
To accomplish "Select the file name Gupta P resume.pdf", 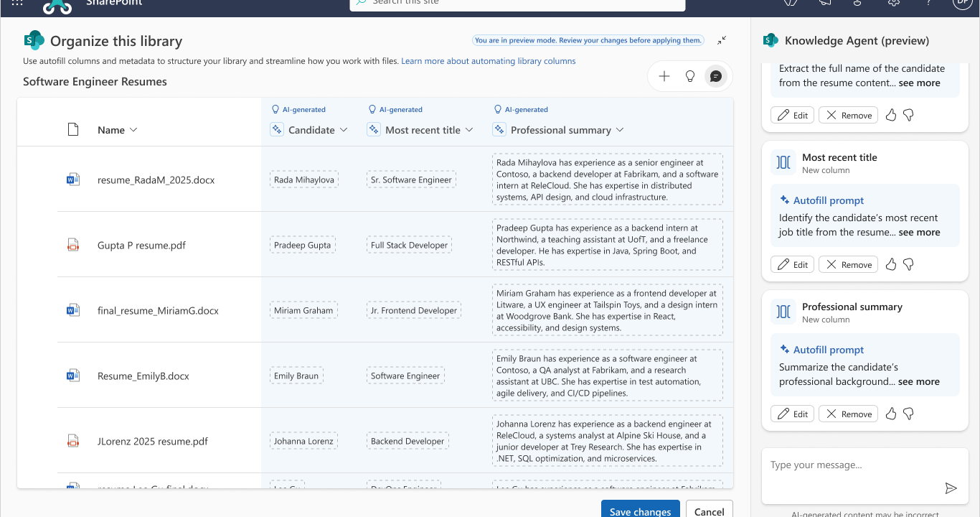I will (141, 245).
